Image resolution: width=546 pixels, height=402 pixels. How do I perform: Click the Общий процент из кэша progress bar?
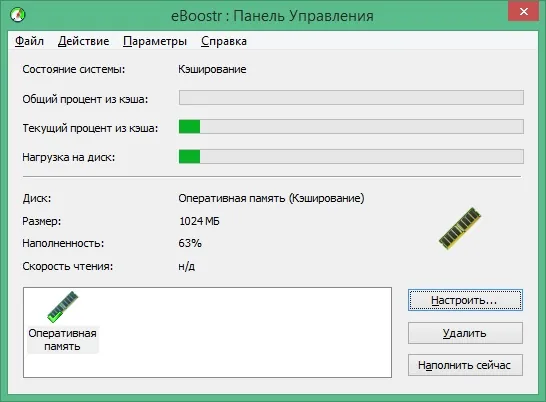351,98
